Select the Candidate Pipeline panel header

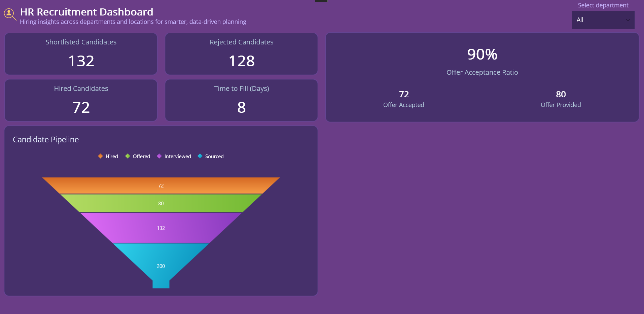[x=45, y=139]
